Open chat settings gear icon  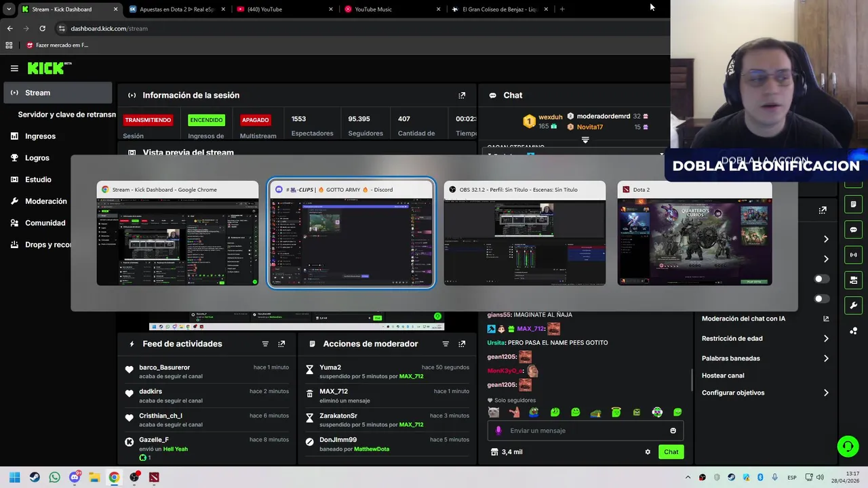(648, 452)
